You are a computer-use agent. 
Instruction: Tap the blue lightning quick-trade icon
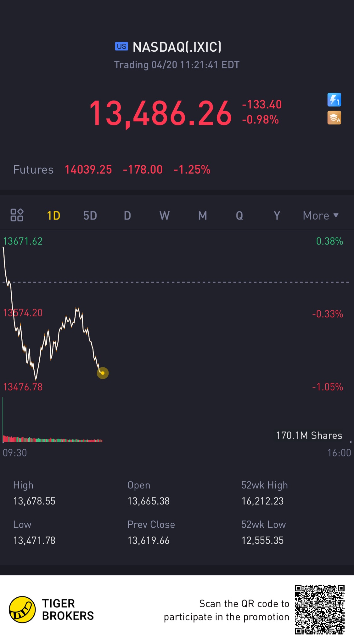pos(334,100)
